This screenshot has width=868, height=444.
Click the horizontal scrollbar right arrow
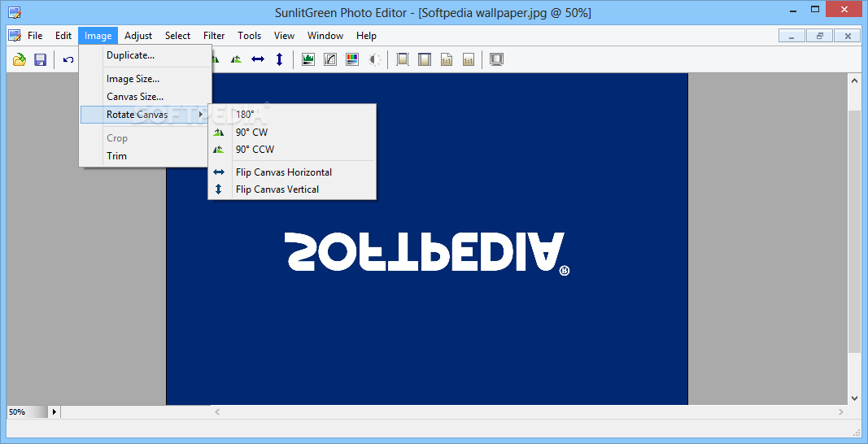[x=841, y=412]
